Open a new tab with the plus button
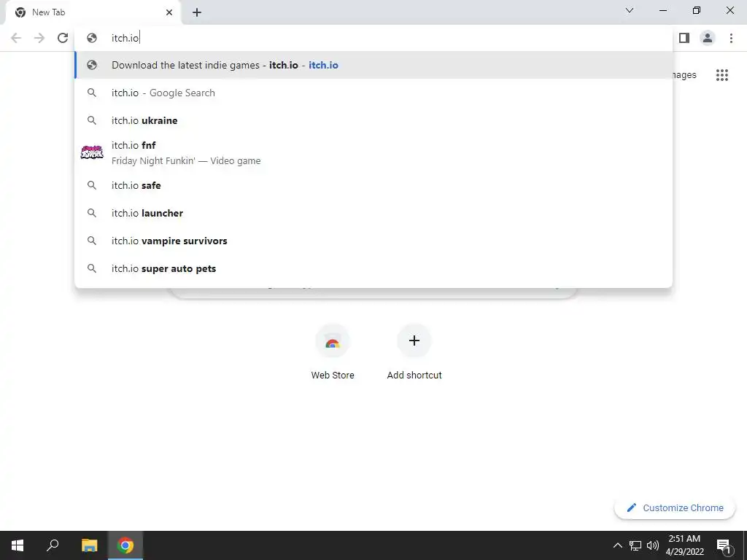747x560 pixels. tap(197, 12)
